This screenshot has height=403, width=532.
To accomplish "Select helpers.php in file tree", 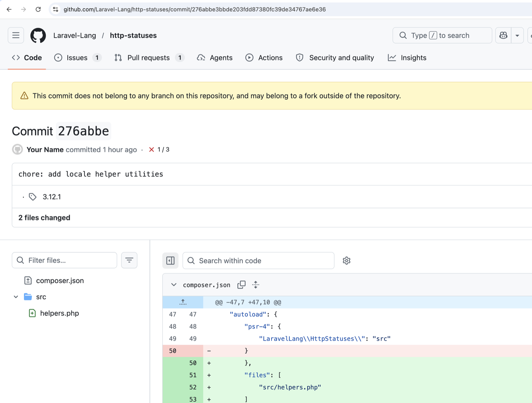I will coord(60,313).
